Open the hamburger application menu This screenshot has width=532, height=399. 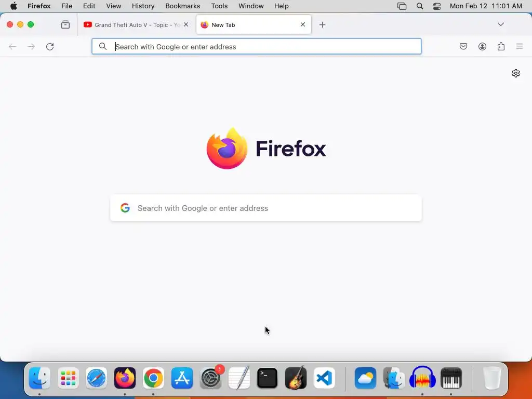520,46
